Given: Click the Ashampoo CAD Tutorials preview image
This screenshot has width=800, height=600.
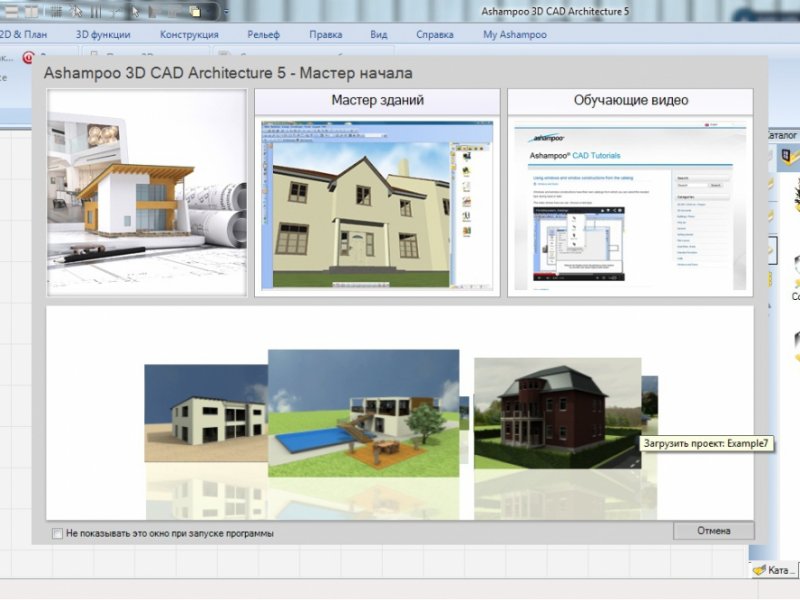Looking at the screenshot, I should (630, 205).
